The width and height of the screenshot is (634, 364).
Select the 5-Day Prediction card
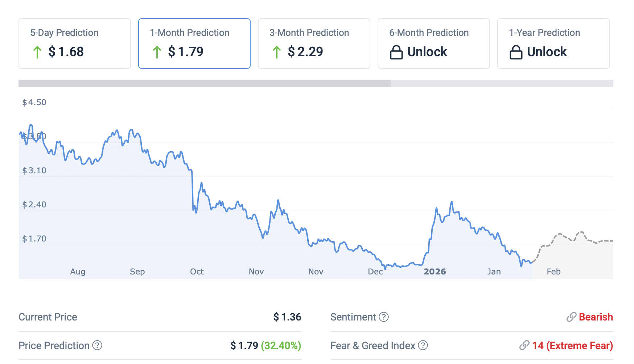point(74,43)
